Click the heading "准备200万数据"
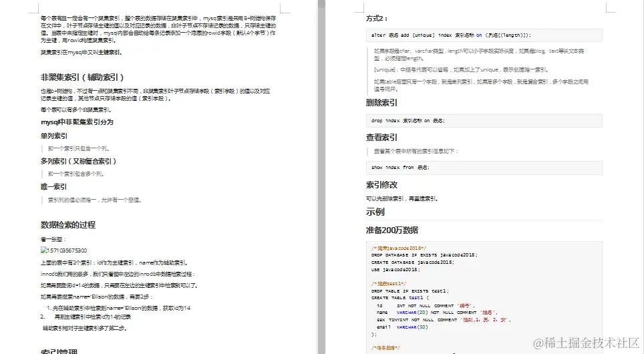Image resolution: width=644 pixels, height=354 pixels. click(x=392, y=230)
